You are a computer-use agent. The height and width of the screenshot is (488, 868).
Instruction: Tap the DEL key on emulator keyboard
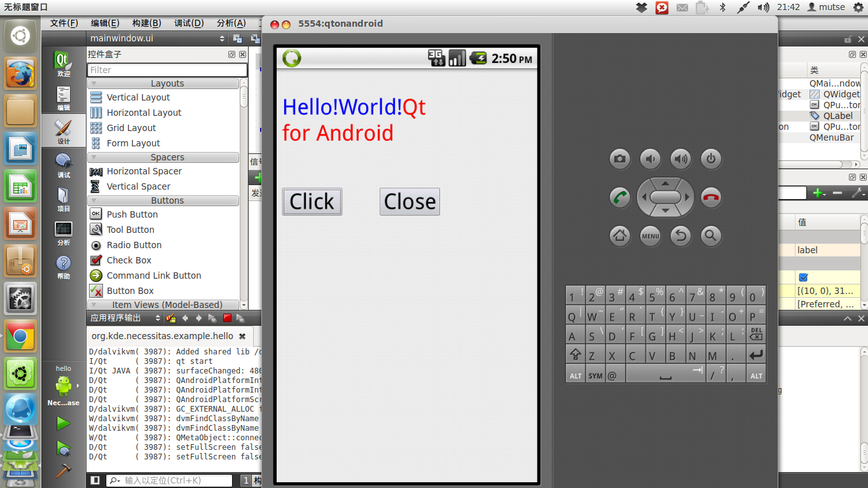756,334
